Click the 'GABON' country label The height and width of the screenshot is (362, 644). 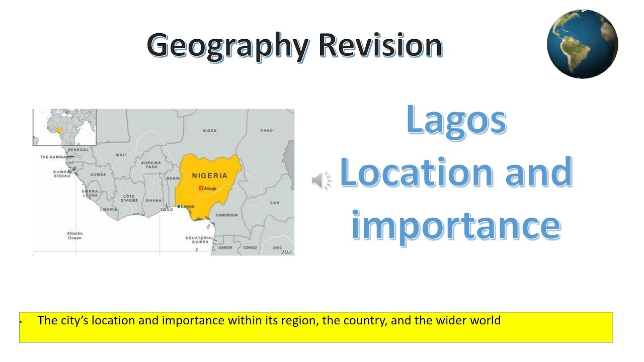point(225,247)
